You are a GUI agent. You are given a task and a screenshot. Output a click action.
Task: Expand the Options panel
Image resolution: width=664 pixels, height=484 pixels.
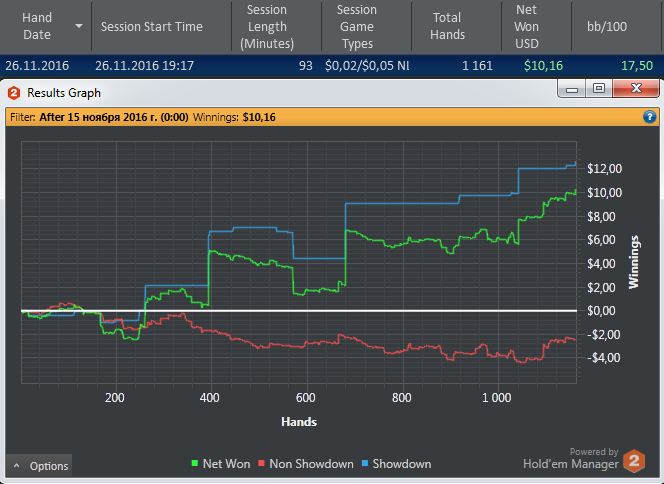pos(39,466)
